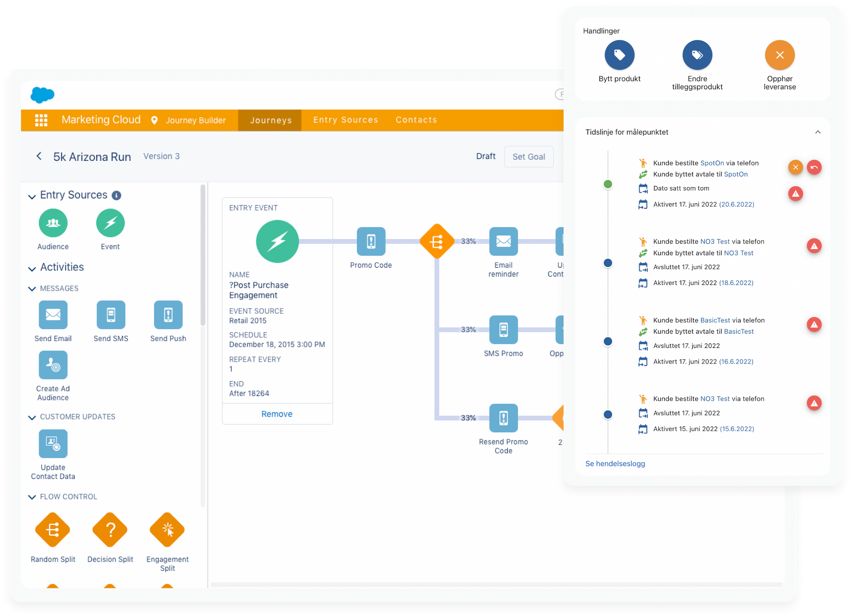The width and height of the screenshot is (852, 616).
Task: Open the Se hendelseslogg link
Action: [615, 464]
